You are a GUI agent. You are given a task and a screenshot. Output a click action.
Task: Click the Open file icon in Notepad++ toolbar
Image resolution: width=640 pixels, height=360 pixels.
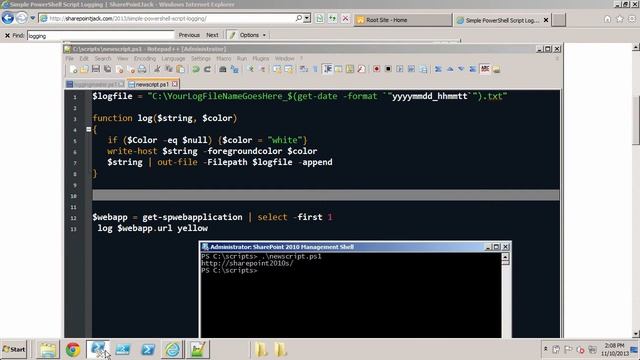tap(84, 69)
